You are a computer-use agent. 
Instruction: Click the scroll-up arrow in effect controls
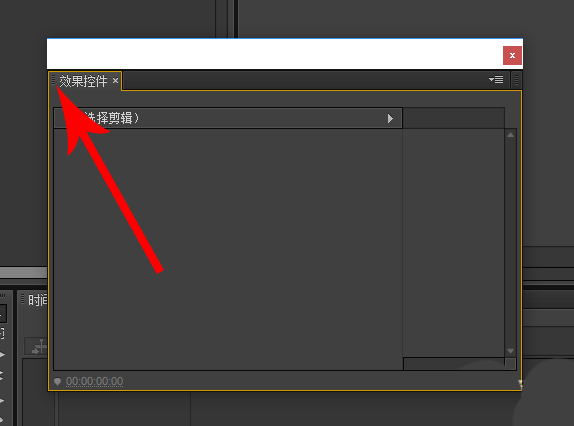(511, 135)
